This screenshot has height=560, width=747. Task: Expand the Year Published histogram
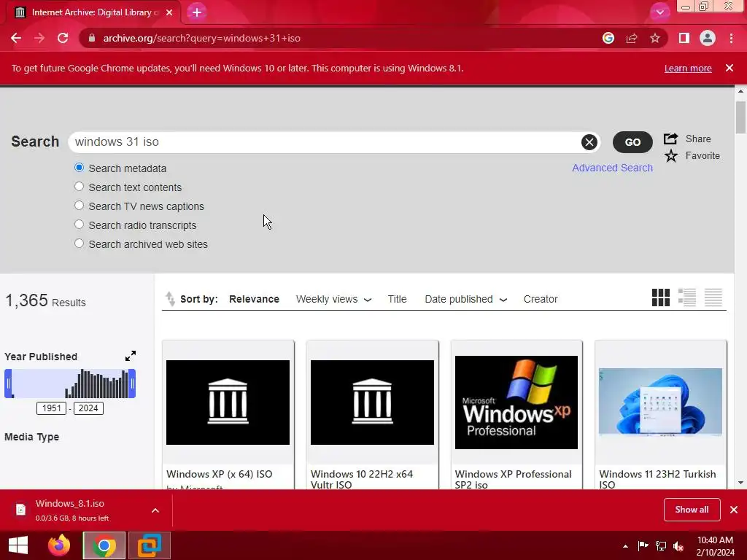(x=131, y=356)
